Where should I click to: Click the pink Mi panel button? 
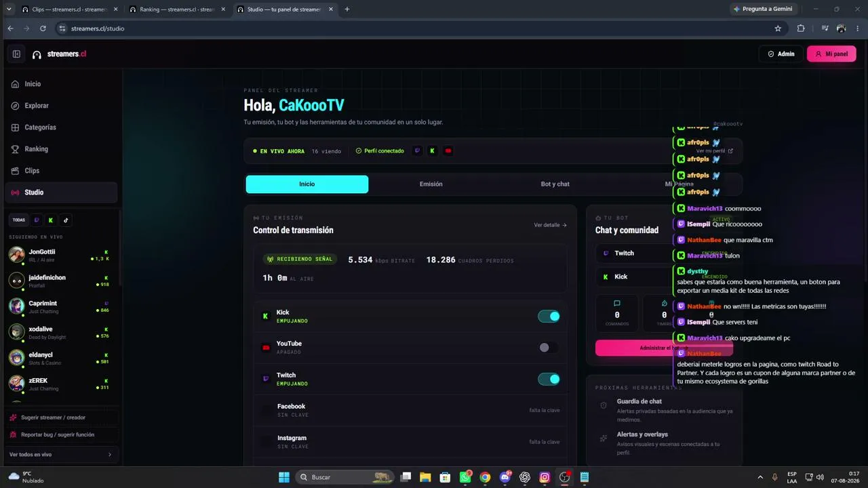pos(831,54)
